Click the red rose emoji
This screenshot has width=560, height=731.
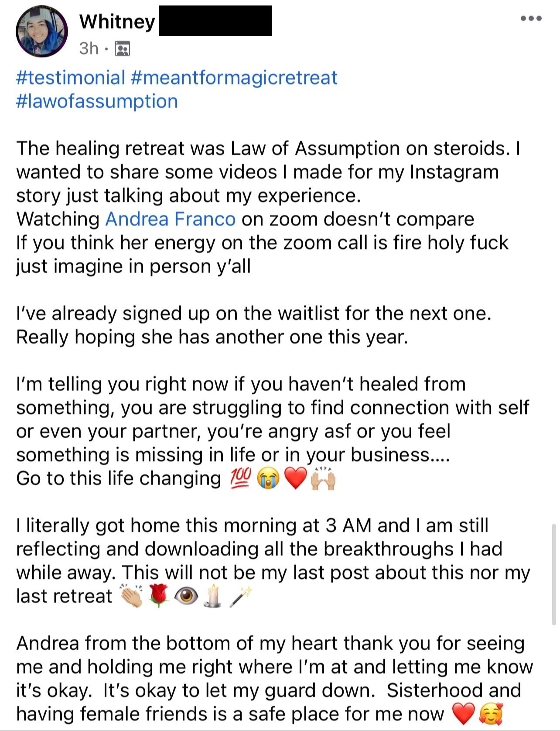pos(159,596)
